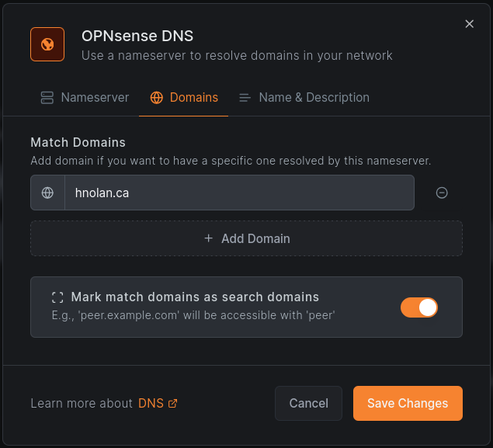The width and height of the screenshot is (493, 448).
Task: Cancel the DNS configuration dialog
Action: 308,403
